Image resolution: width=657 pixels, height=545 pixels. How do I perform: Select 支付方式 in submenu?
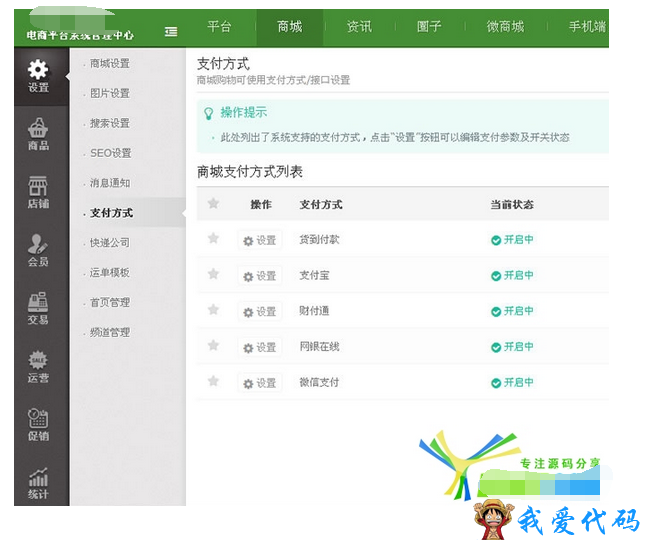[111, 213]
